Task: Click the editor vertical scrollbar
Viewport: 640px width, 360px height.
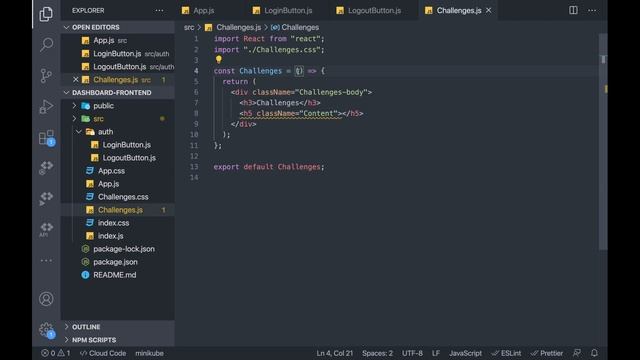Action: click(603, 141)
